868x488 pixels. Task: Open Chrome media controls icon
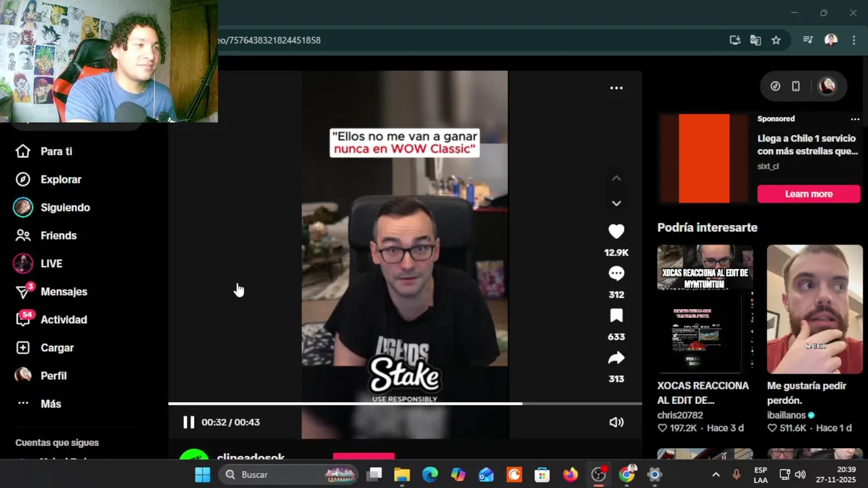pos(808,40)
